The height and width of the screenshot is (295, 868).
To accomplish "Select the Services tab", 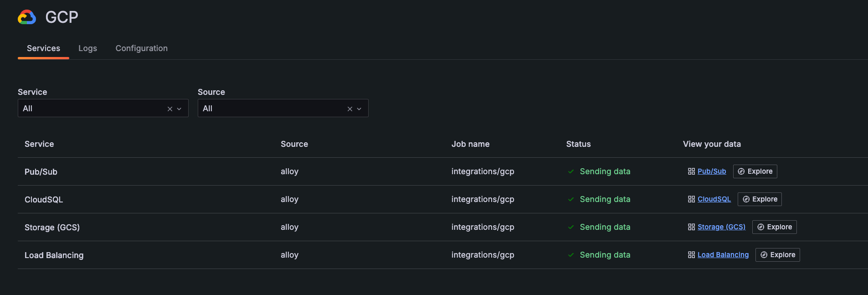I will 43,48.
